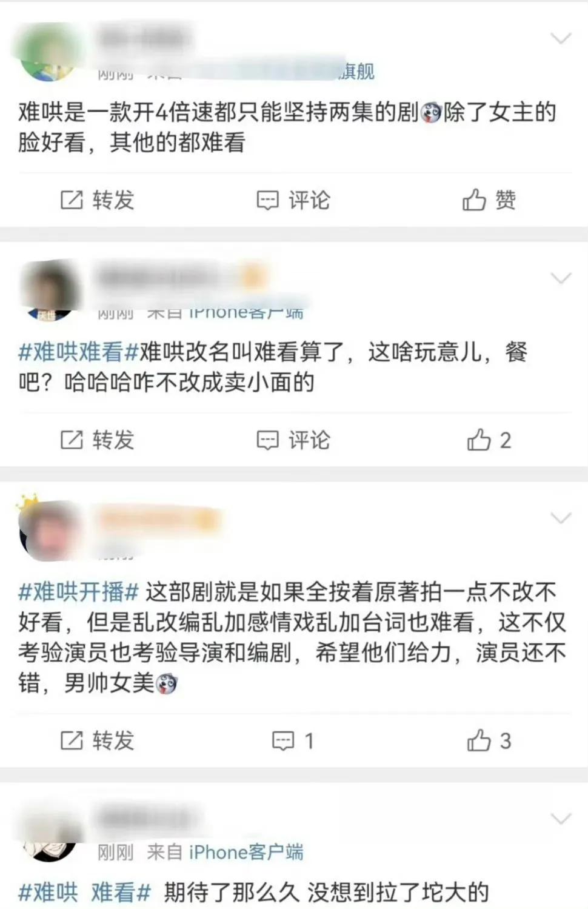Open the #难哄 难看# hashtag in bottom post
Image resolution: width=588 pixels, height=909 pixels.
84,892
